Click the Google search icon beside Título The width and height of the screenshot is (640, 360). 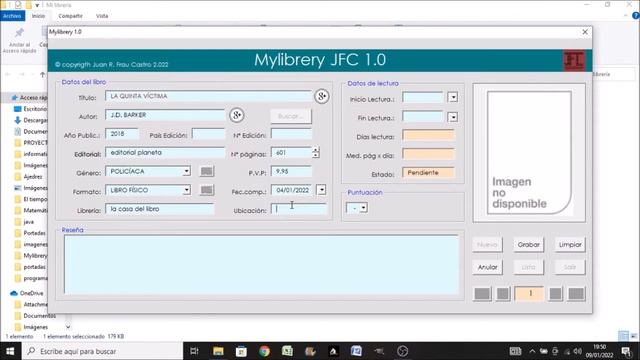point(322,96)
